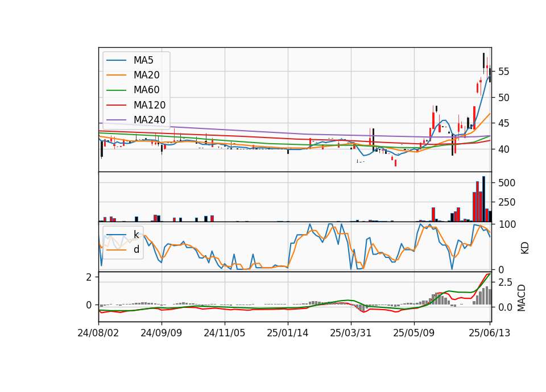This screenshot has height=392, width=546.
Task: Click the 24/09/09 date axis label
Action: tap(161, 333)
